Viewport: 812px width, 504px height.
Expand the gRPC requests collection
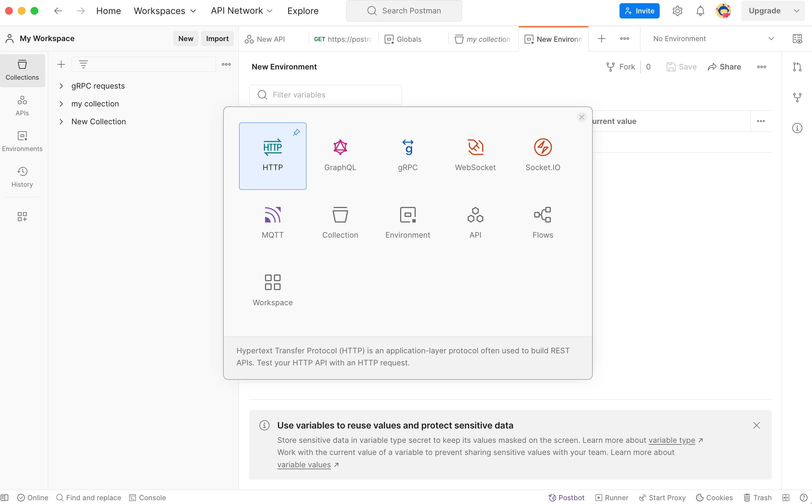pyautogui.click(x=61, y=86)
